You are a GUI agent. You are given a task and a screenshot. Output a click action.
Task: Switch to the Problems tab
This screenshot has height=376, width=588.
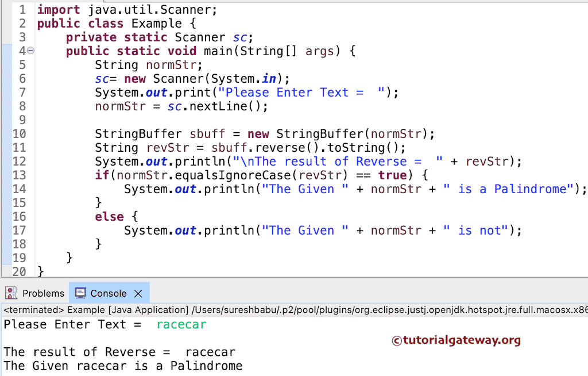tap(34, 293)
